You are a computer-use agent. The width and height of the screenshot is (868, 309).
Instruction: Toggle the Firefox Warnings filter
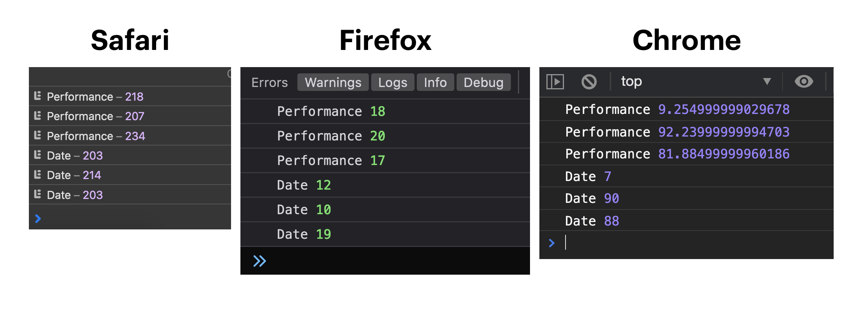click(333, 83)
